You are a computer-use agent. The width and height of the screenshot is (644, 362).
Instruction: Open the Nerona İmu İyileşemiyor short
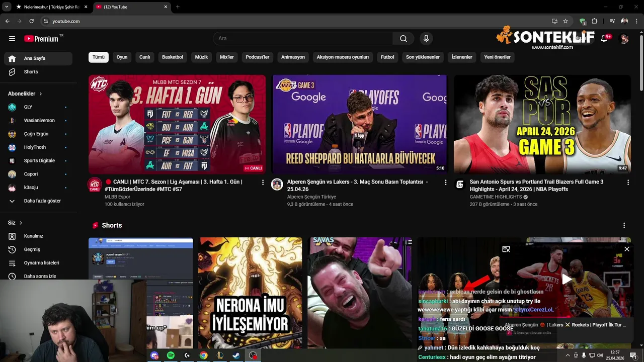pyautogui.click(x=250, y=293)
